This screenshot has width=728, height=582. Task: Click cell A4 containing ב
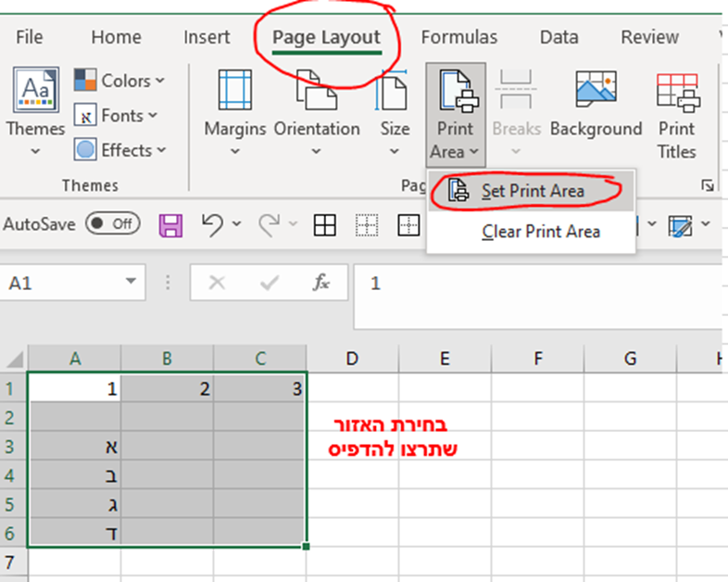pyautogui.click(x=75, y=475)
